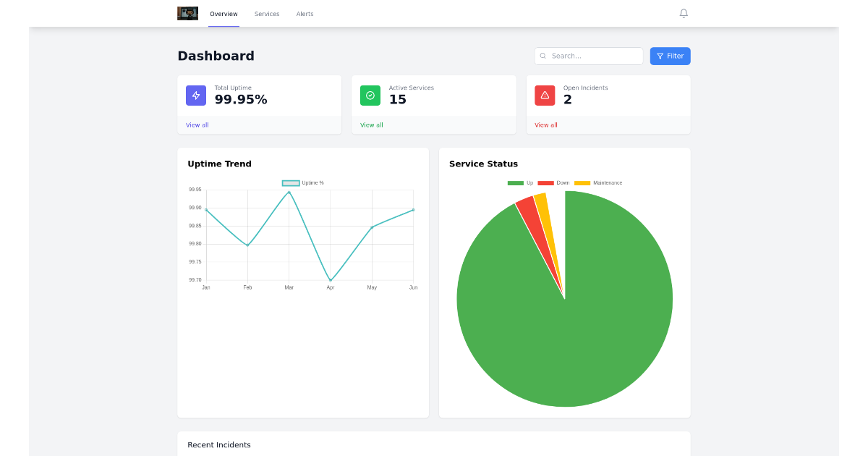Click the funnel icon inside the Filter button
The image size is (868, 456).
(x=660, y=56)
